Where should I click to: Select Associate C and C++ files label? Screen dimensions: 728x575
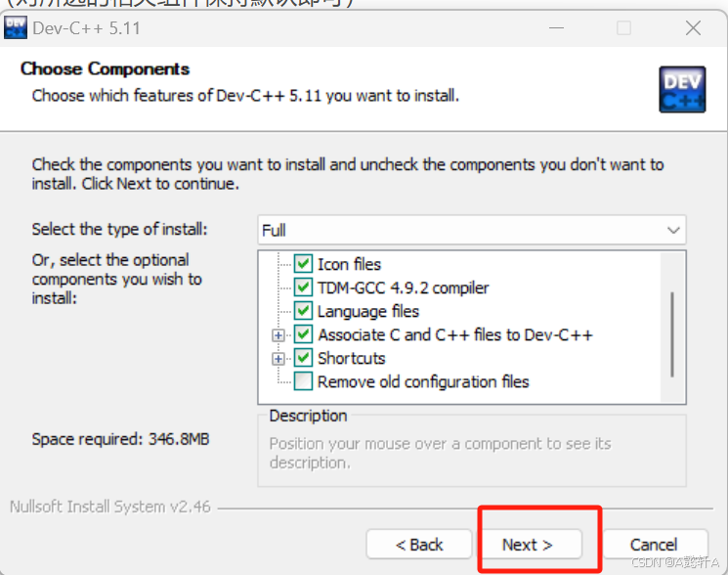(x=455, y=334)
